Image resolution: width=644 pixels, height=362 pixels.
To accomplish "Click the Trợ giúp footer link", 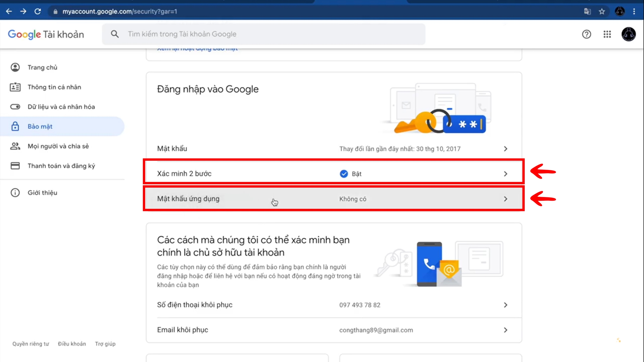I will click(x=105, y=344).
